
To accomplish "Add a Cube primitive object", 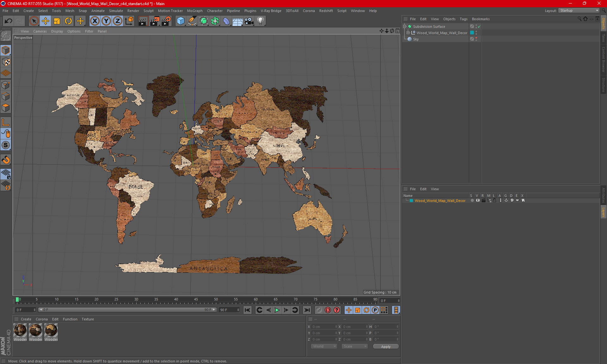I will tap(181, 21).
